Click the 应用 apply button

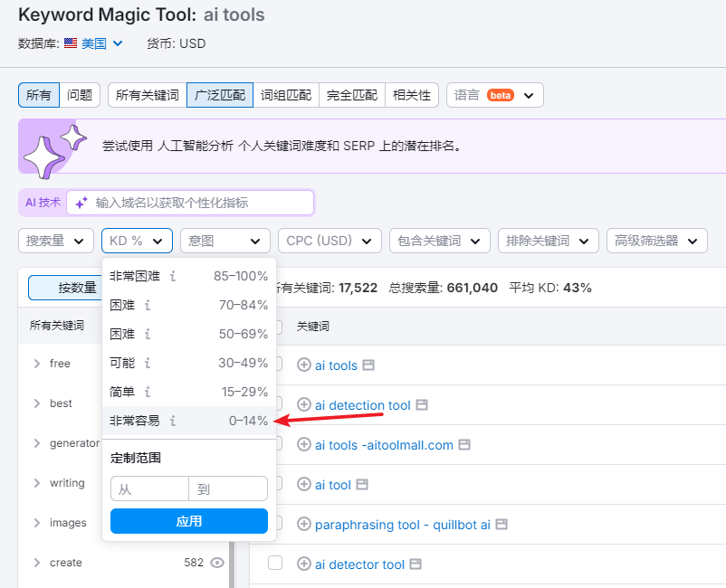point(189,521)
